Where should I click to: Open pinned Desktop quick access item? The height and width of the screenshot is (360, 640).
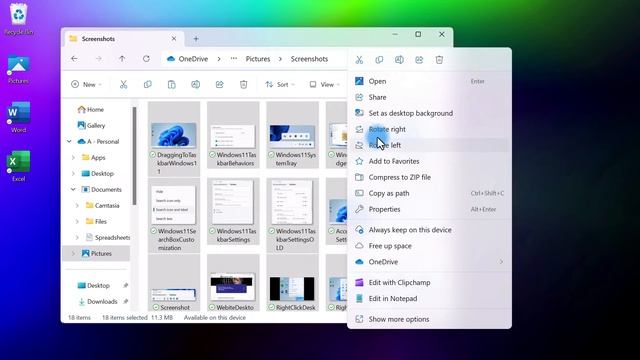coord(93,285)
